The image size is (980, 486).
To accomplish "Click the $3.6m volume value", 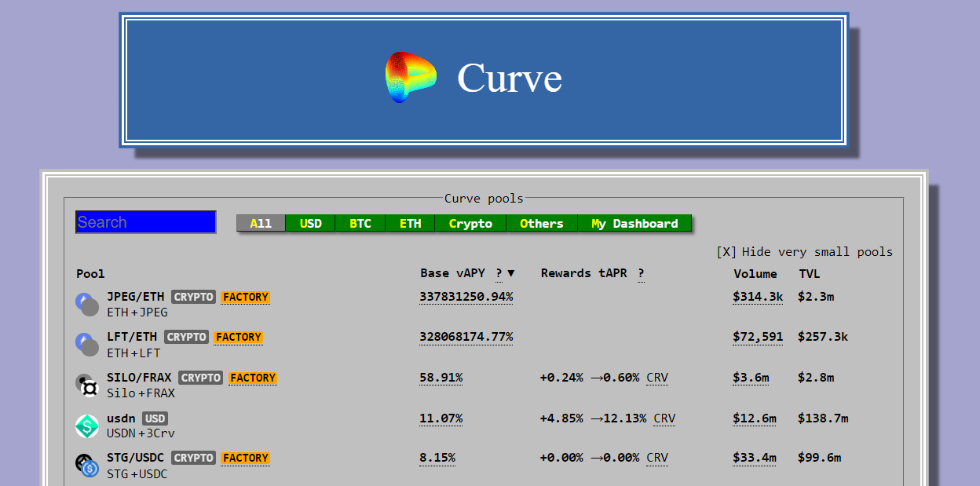I will (751, 378).
